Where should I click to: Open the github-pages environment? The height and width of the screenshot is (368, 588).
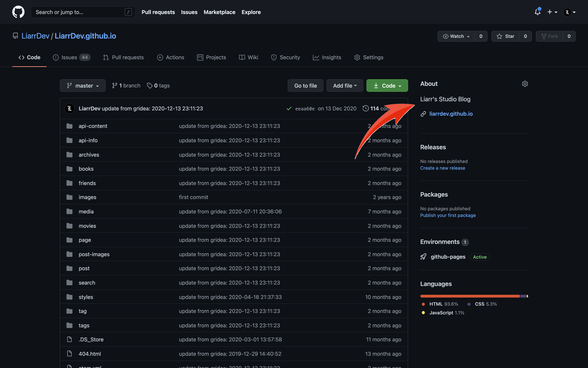[x=448, y=257]
